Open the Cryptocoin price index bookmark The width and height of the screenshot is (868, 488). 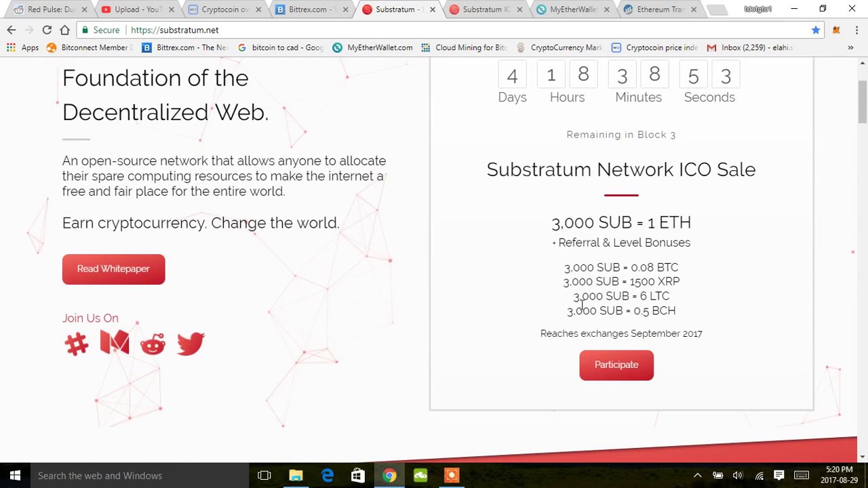click(x=654, y=47)
